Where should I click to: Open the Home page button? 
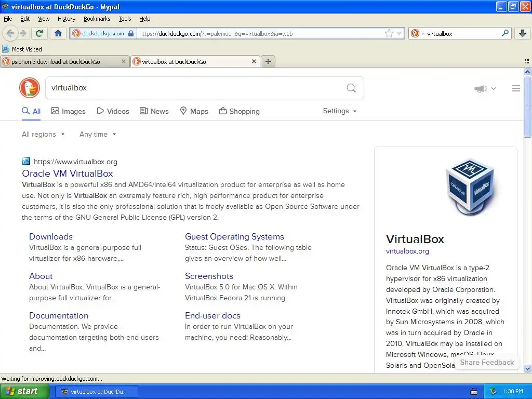pyautogui.click(x=58, y=33)
